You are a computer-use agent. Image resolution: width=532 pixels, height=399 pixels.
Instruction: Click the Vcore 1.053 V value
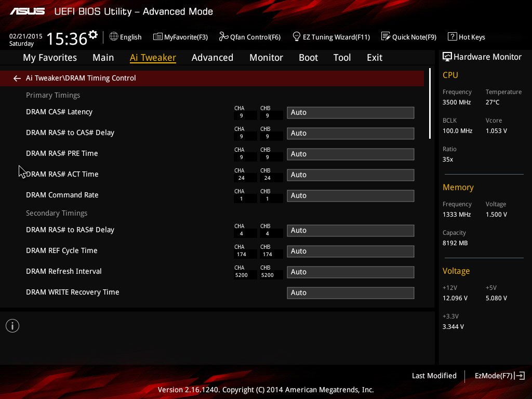pyautogui.click(x=496, y=131)
